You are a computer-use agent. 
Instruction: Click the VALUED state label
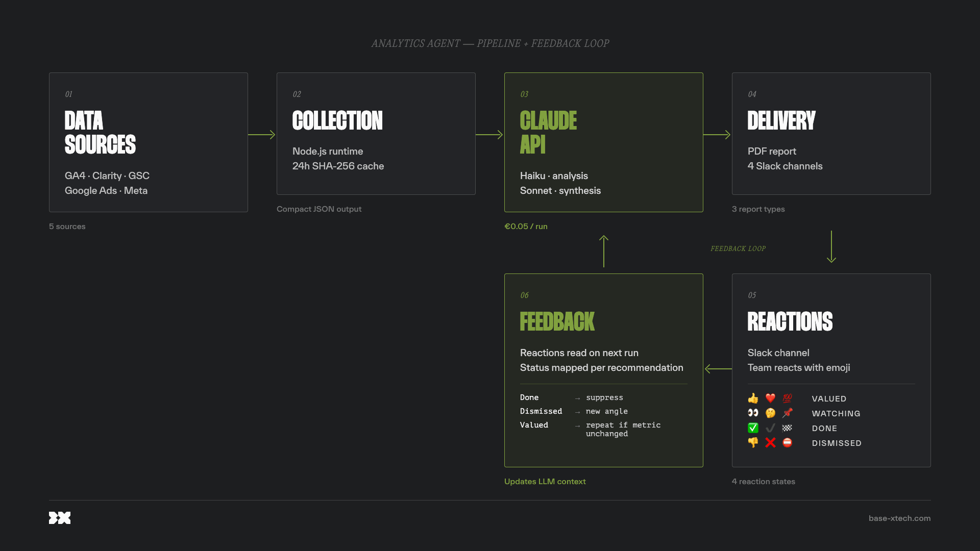[x=829, y=399]
